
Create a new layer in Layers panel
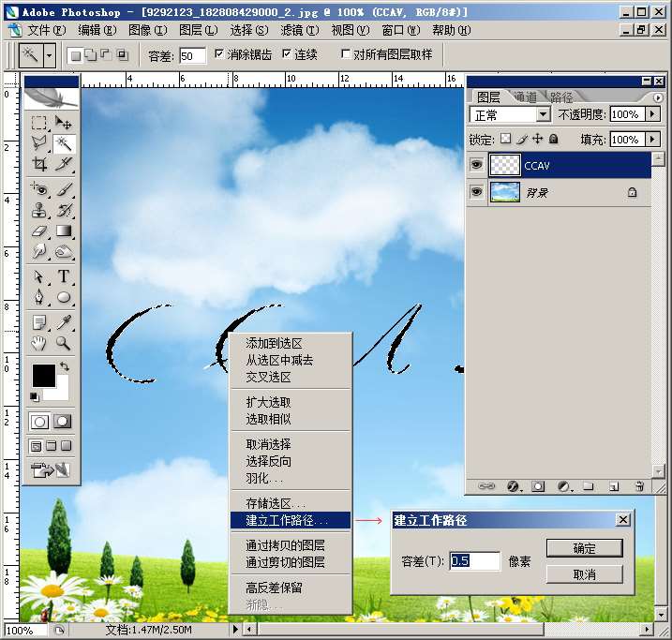click(x=614, y=486)
